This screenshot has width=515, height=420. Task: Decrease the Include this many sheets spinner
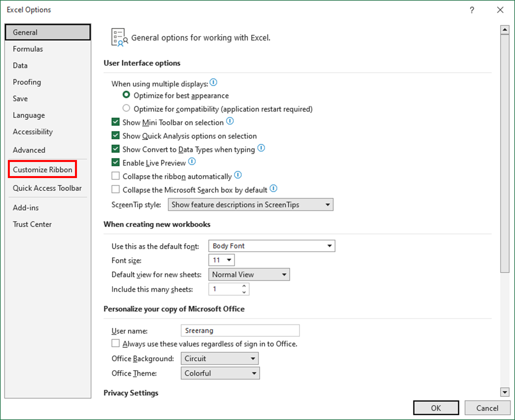(244, 292)
